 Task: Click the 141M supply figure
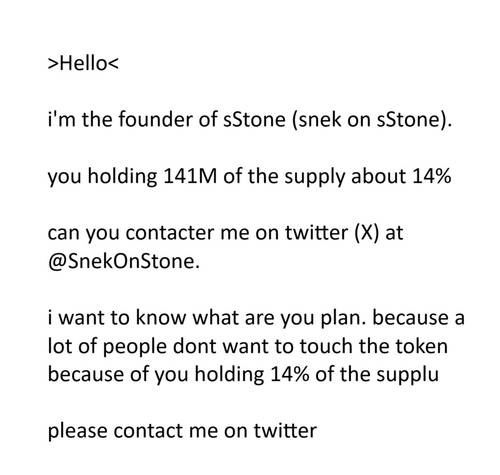(x=190, y=176)
